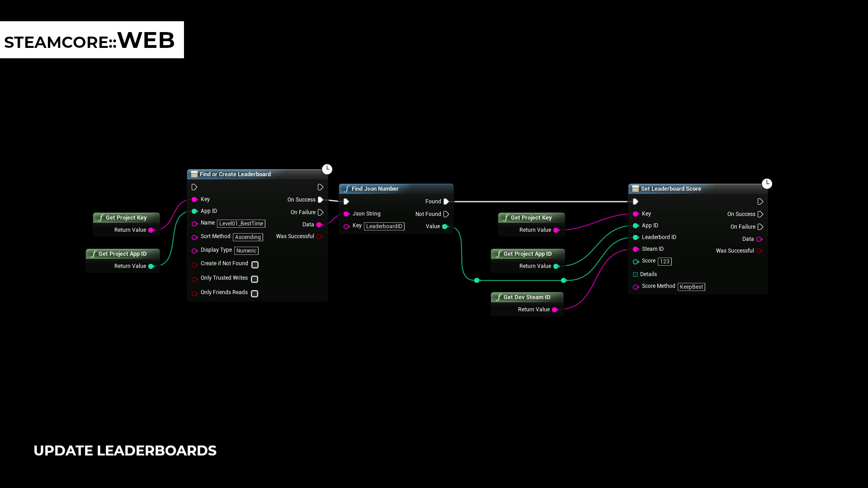Viewport: 868px width, 488px height.
Task: Select the Find or Create Leaderboard node title
Action: pos(235,174)
